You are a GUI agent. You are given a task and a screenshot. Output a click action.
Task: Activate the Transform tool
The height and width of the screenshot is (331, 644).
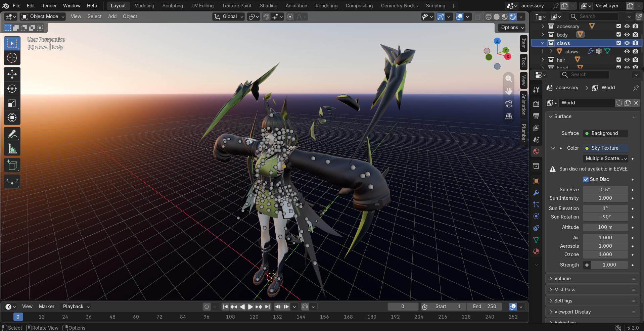[x=12, y=117]
